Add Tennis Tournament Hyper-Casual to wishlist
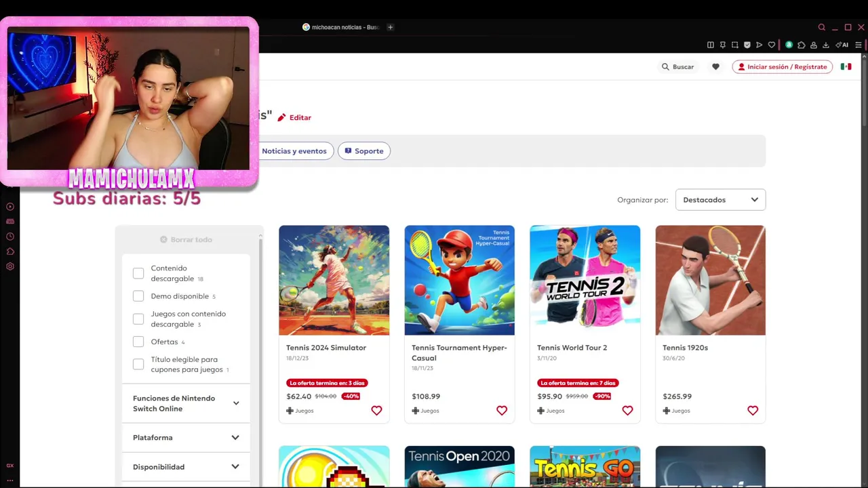868x488 pixels. (502, 411)
